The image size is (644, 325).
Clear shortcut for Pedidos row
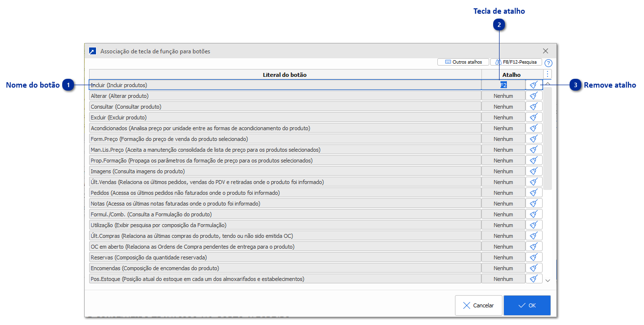[534, 193]
